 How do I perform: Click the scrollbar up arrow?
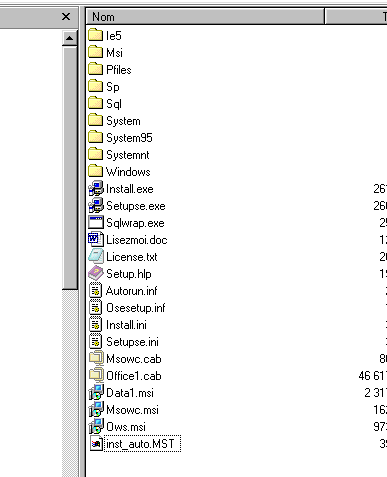(69, 38)
